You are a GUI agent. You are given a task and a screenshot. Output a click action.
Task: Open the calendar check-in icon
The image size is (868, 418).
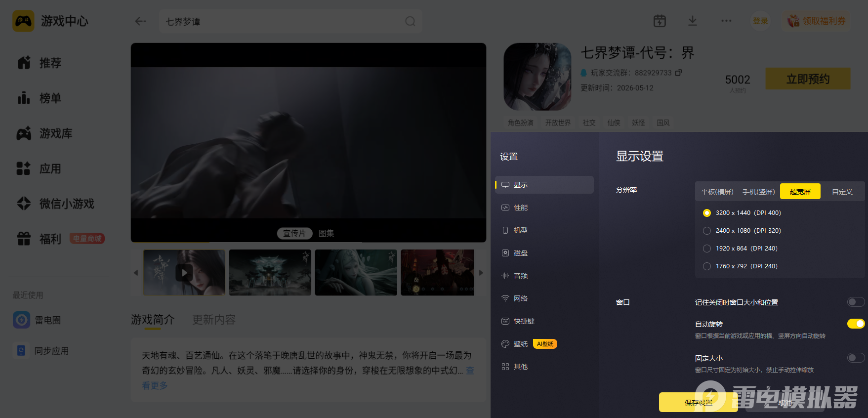point(660,21)
